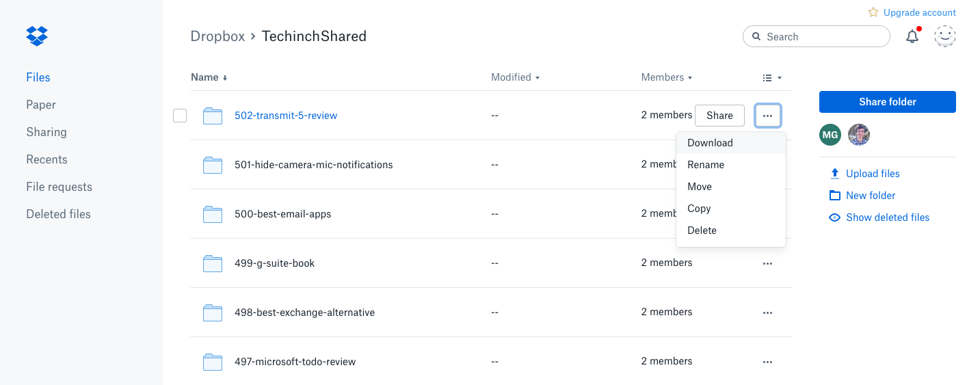The width and height of the screenshot is (980, 385).
Task: Click the Upgrade account link
Action: (x=920, y=12)
